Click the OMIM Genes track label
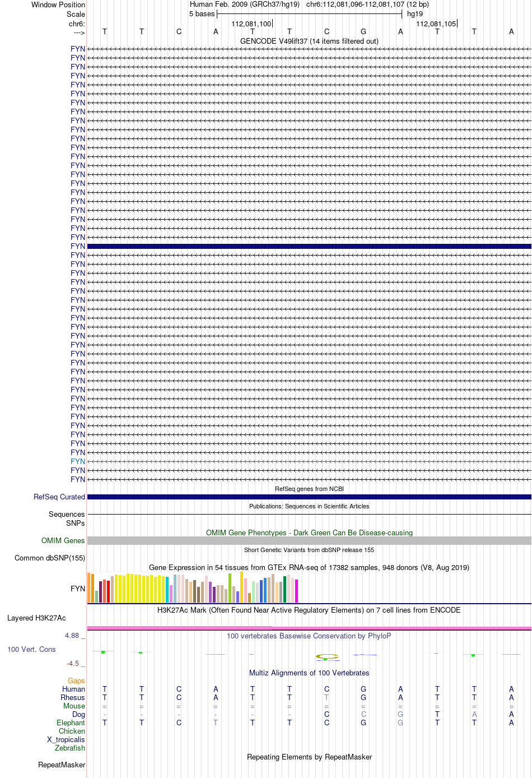 pyautogui.click(x=63, y=540)
